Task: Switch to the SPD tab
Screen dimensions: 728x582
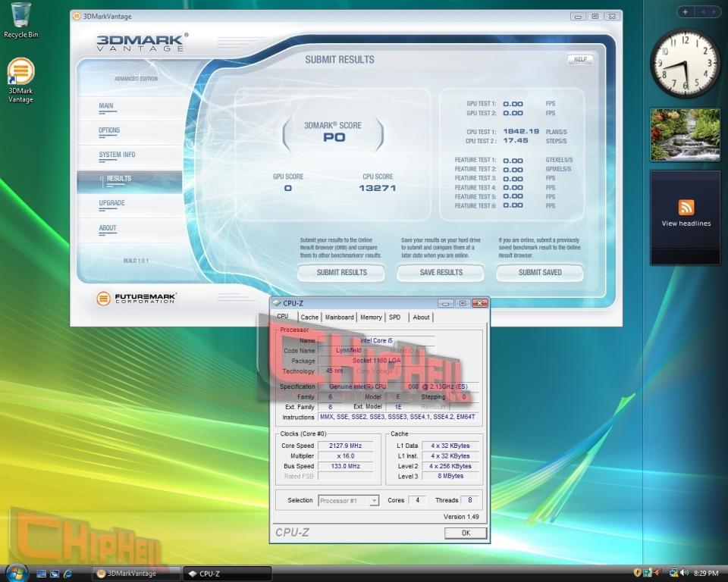Action: 394,317
